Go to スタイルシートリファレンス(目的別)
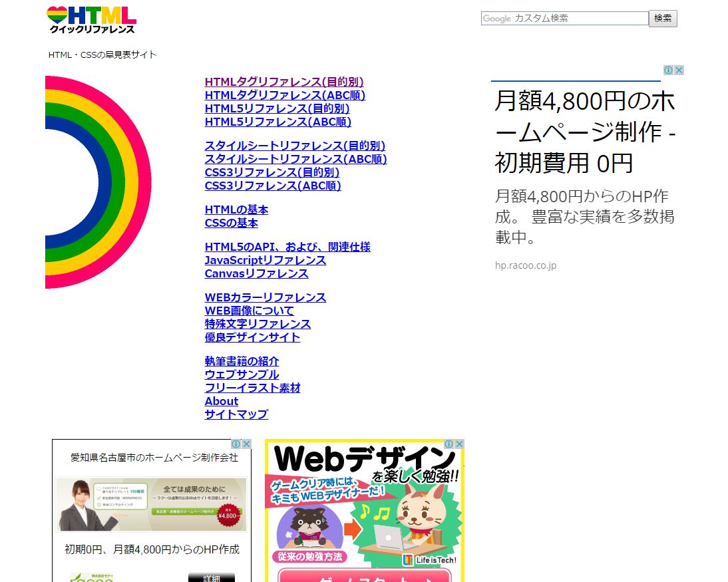The width and height of the screenshot is (728, 582). click(x=295, y=146)
